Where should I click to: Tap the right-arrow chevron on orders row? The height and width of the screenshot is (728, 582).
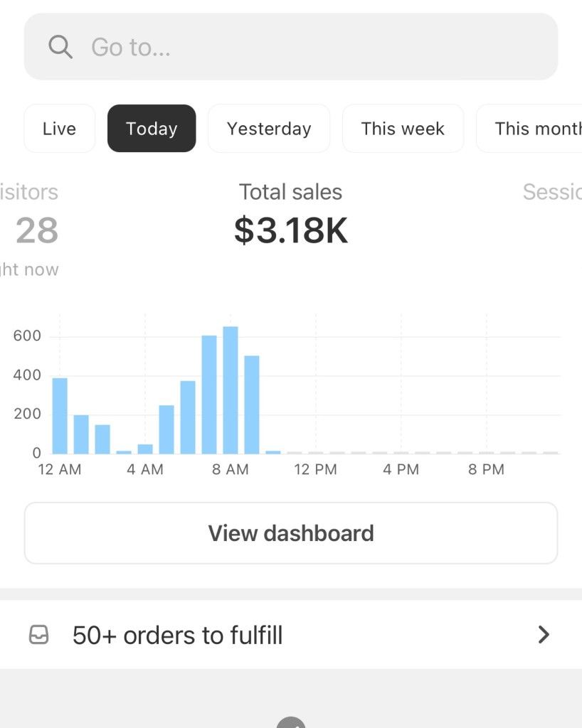click(x=544, y=635)
